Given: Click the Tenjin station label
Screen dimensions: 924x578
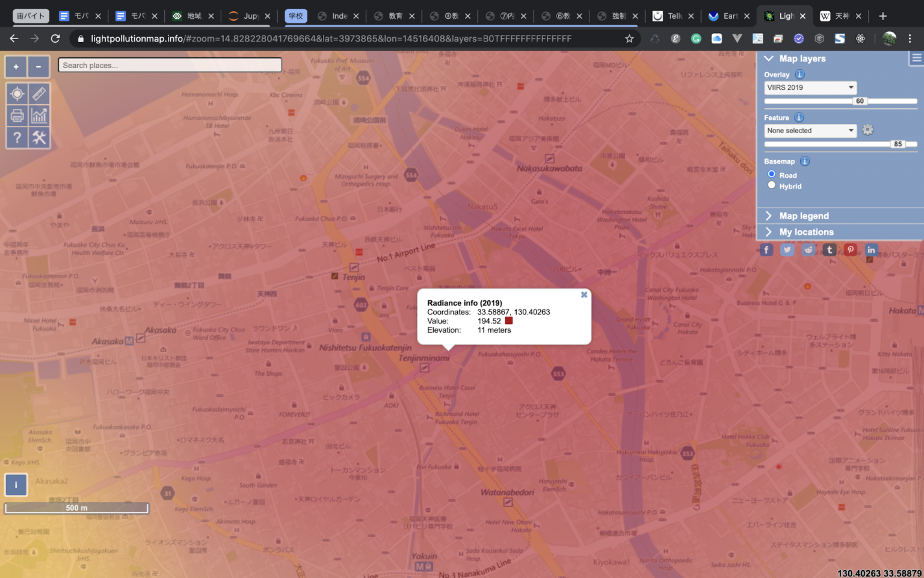Looking at the screenshot, I should (x=354, y=277).
